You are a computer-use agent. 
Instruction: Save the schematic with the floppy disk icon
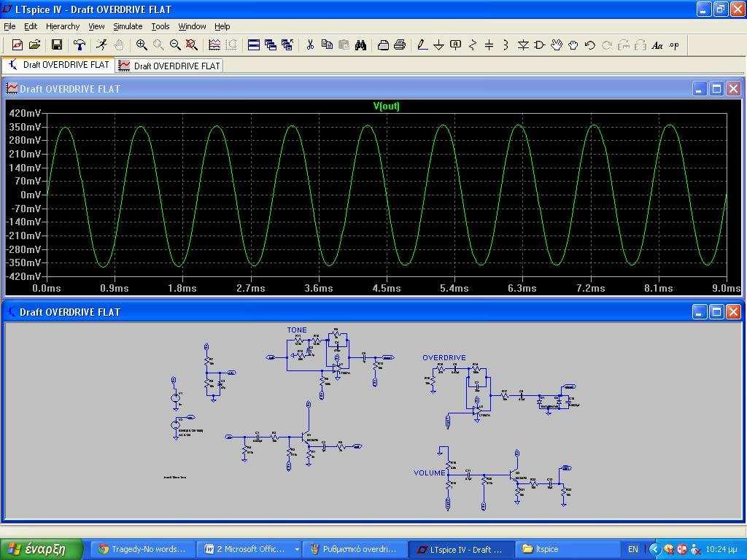point(57,45)
